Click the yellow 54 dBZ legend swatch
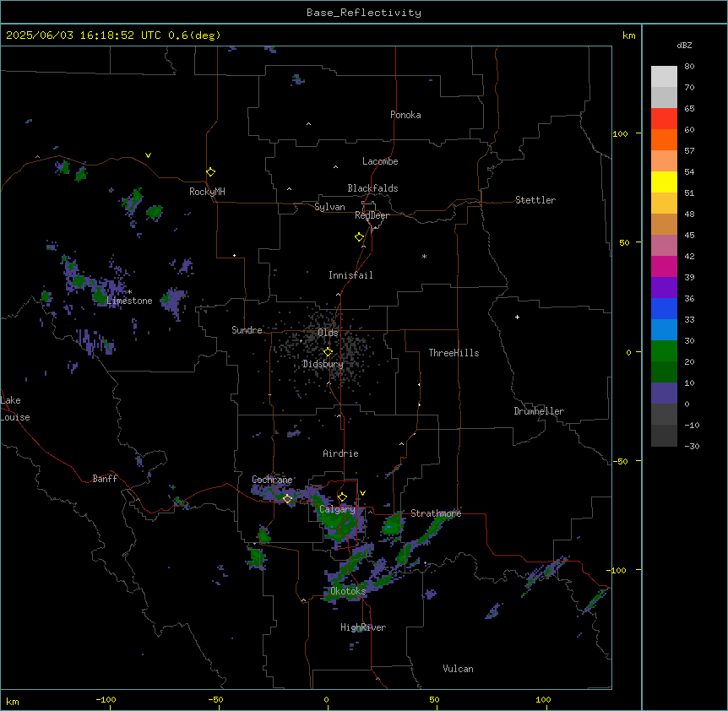 (x=664, y=182)
